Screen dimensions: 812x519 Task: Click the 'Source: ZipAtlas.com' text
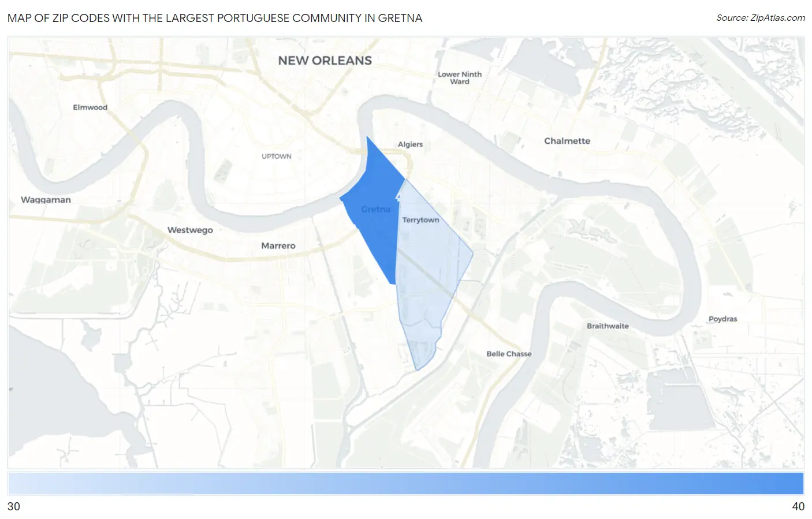[761, 18]
